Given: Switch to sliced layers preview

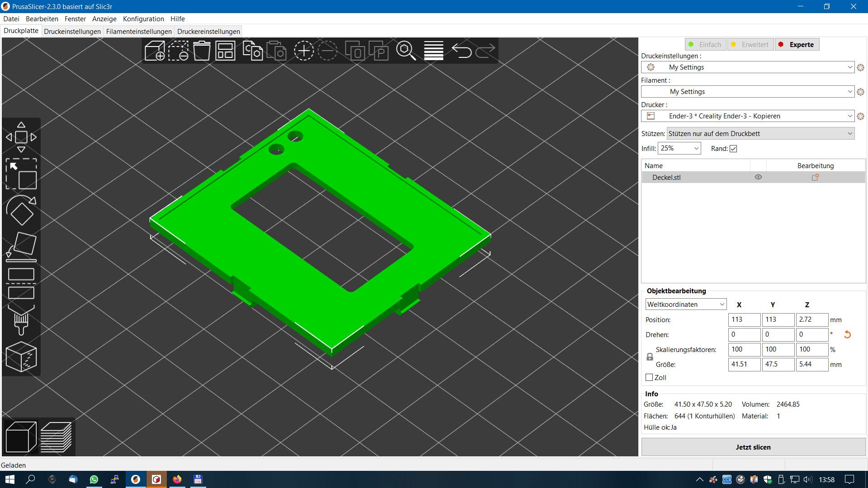Looking at the screenshot, I should click(56, 437).
